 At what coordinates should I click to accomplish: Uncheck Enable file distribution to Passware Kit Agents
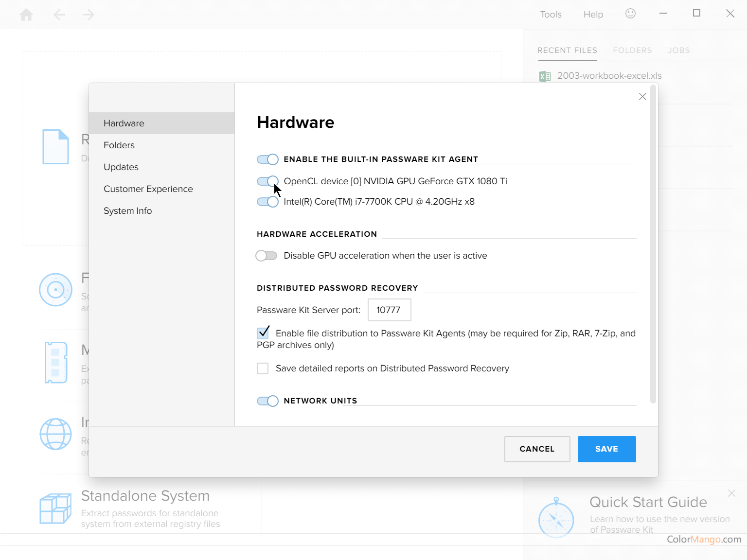263,333
